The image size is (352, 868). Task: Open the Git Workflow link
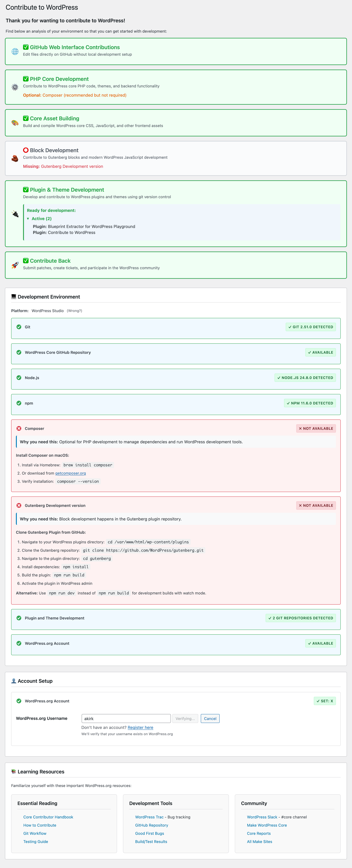point(35,833)
